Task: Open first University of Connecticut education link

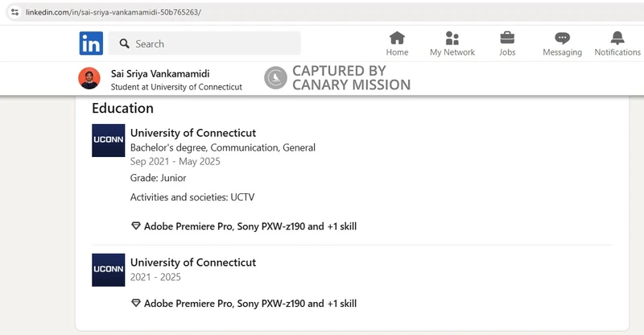Action: coord(193,133)
